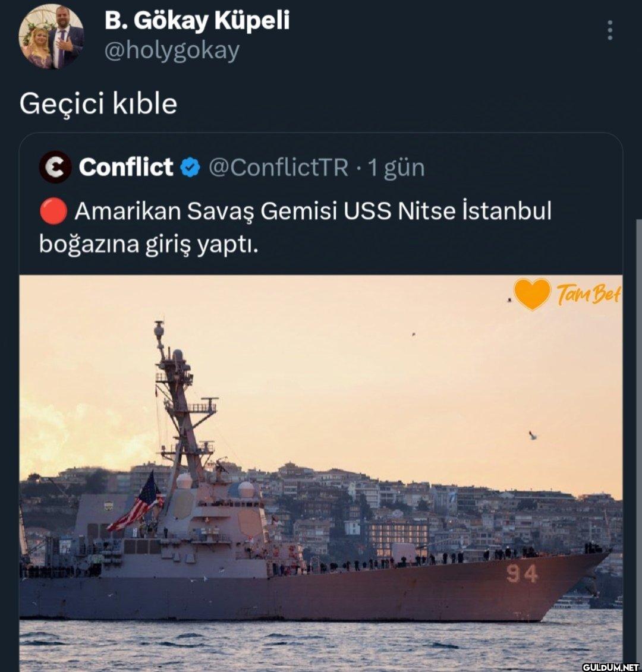Click the 1 gün timestamp
The image size is (642, 672).
pyautogui.click(x=396, y=168)
